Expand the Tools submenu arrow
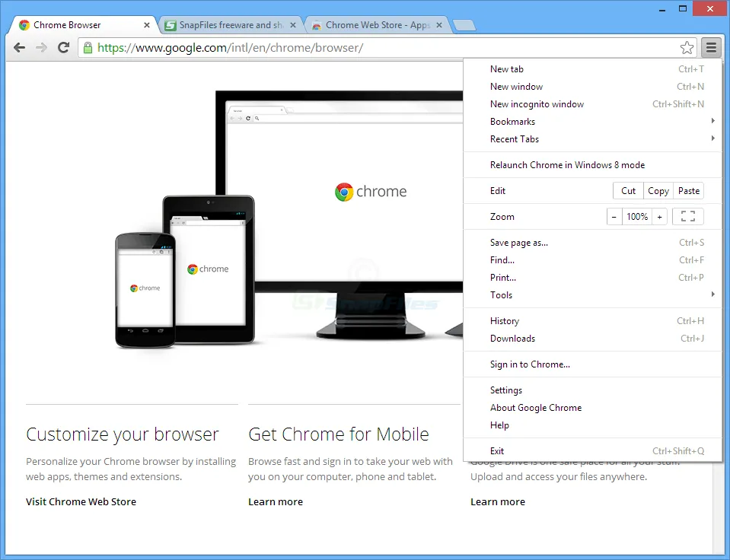Image resolution: width=730 pixels, height=560 pixels. 712,294
